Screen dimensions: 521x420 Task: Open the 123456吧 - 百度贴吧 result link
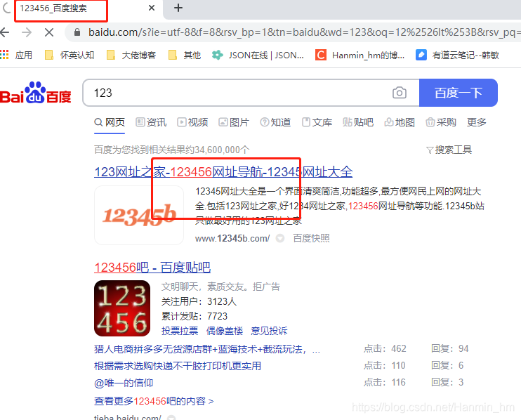152,268
